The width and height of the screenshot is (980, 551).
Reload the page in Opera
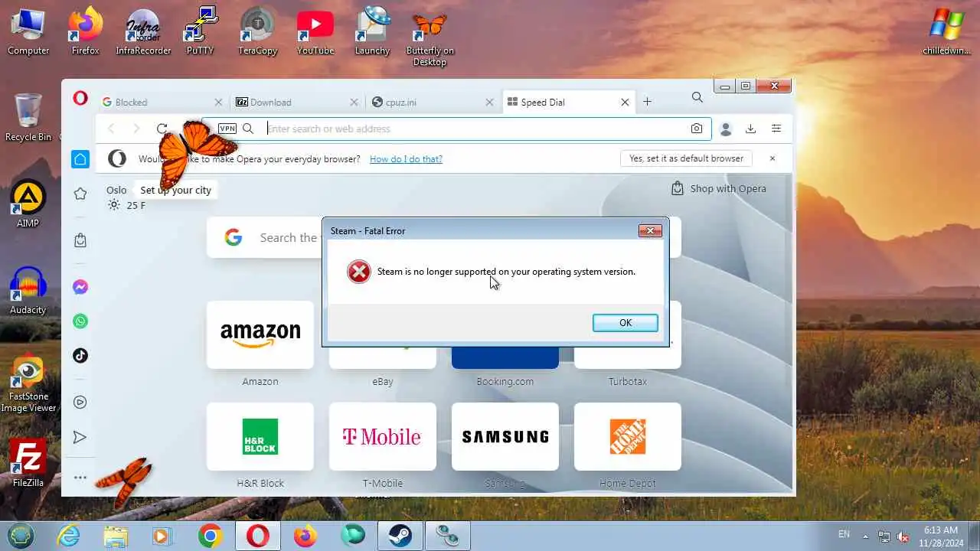pyautogui.click(x=162, y=129)
